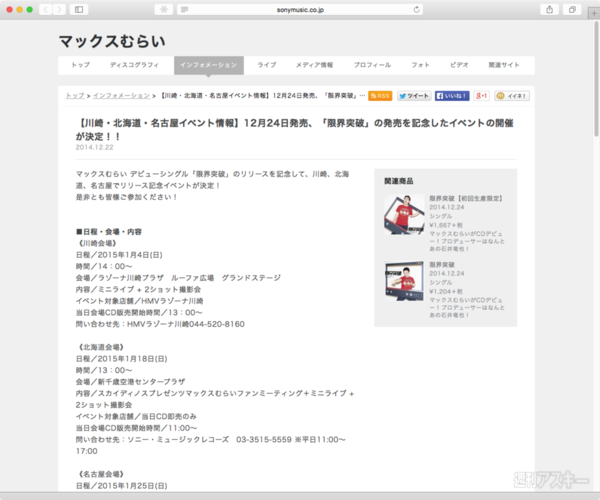Open the Reader view icon in address bar

pos(184,10)
